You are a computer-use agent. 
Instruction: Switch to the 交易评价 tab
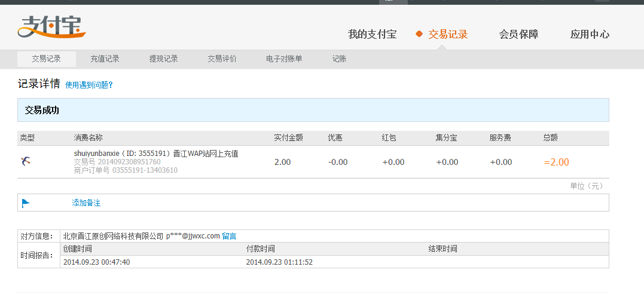pos(222,59)
